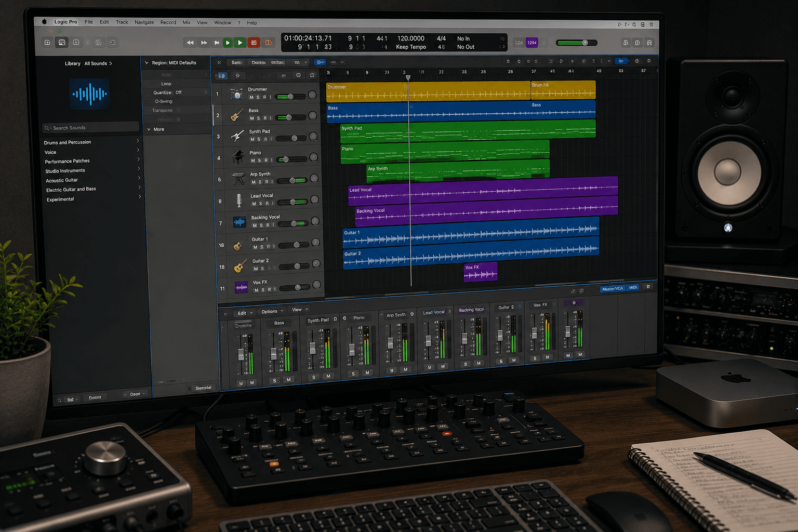
Task: Close the mixer using its X icon
Action: pyautogui.click(x=225, y=314)
